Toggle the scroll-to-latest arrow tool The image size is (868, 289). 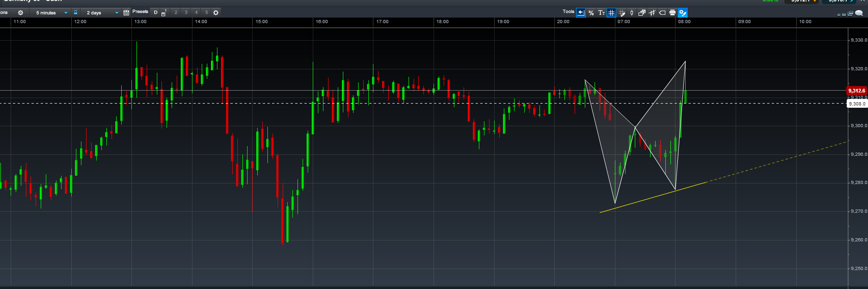tap(581, 12)
